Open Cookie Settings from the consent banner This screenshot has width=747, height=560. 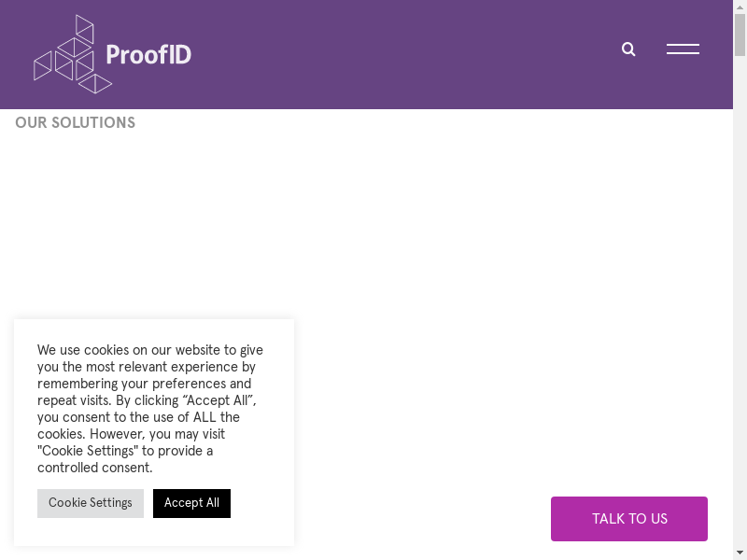pos(91,503)
